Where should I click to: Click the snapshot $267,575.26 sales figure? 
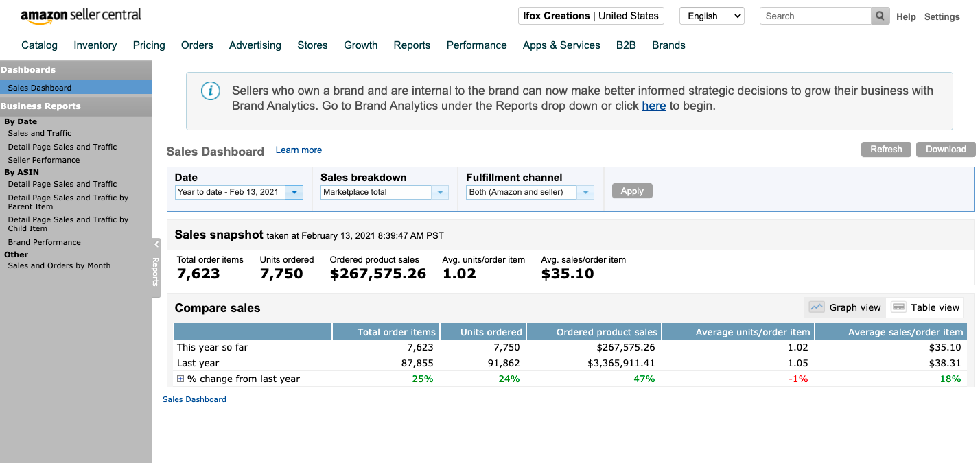click(378, 274)
